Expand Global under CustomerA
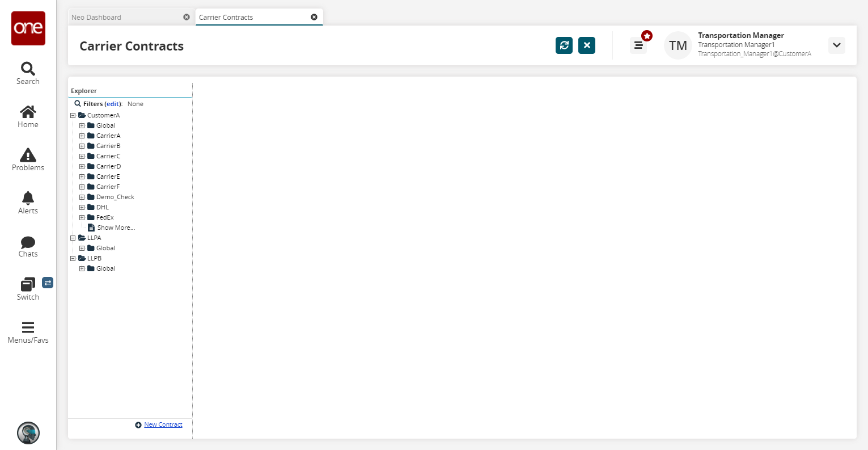 point(82,125)
